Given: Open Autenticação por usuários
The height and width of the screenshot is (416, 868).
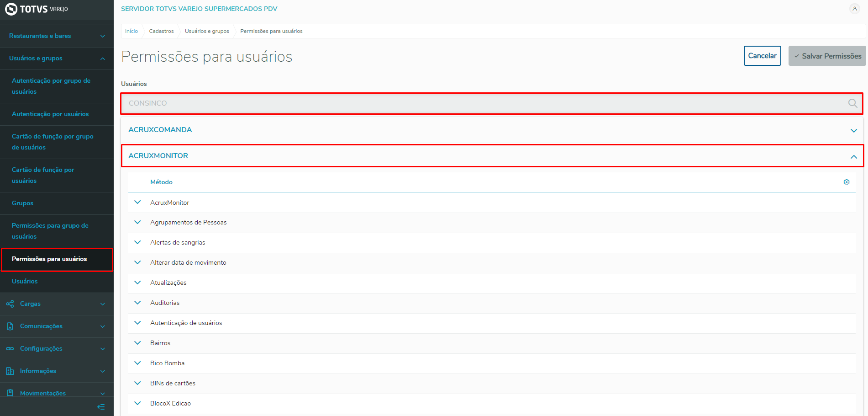Looking at the screenshot, I should pyautogui.click(x=57, y=114).
